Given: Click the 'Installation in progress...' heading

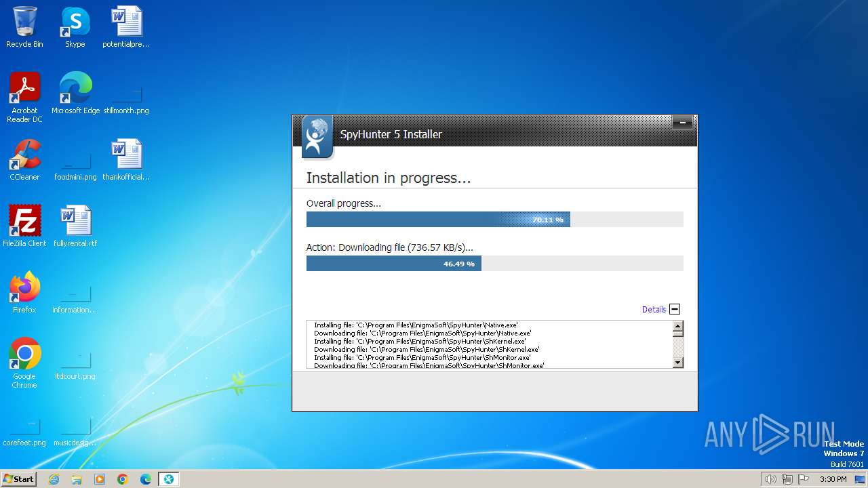Looking at the screenshot, I should [389, 178].
